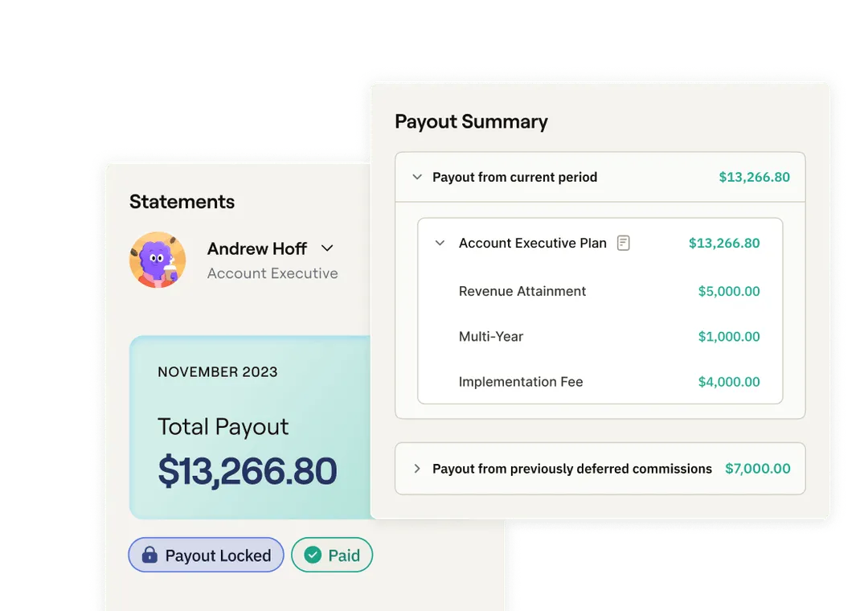Click the $5,000.00 Revenue Attainment amount
The width and height of the screenshot is (868, 611).
point(728,291)
